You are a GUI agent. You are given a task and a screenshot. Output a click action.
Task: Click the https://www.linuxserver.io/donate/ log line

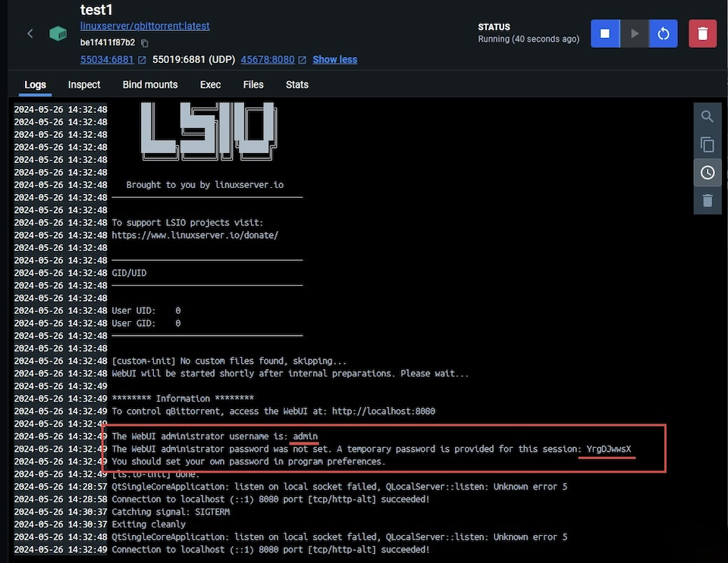tap(195, 235)
